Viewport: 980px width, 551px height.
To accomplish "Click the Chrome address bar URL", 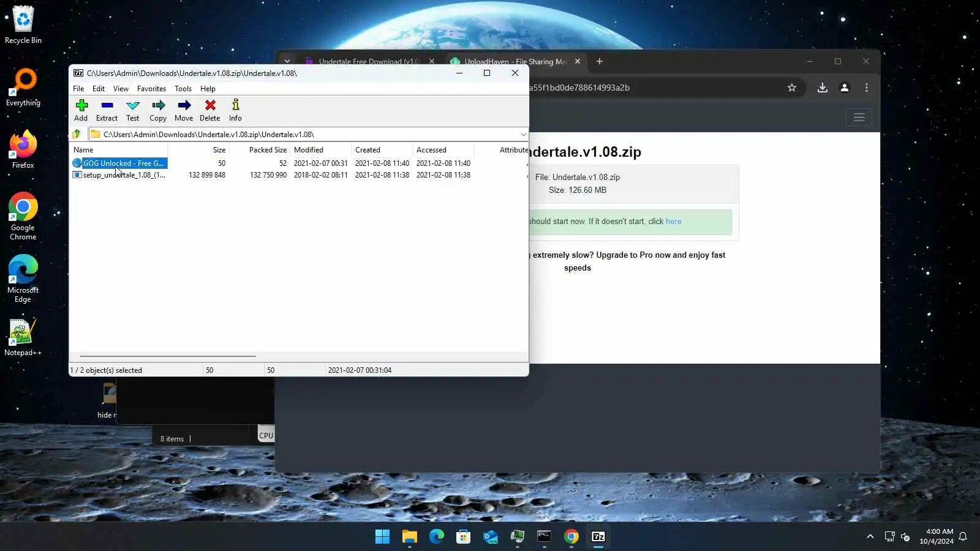I will [x=579, y=88].
